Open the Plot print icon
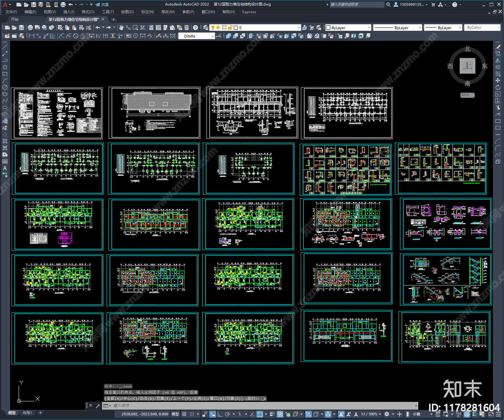Image resolution: width=504 pixels, height=420 pixels. (x=30, y=28)
